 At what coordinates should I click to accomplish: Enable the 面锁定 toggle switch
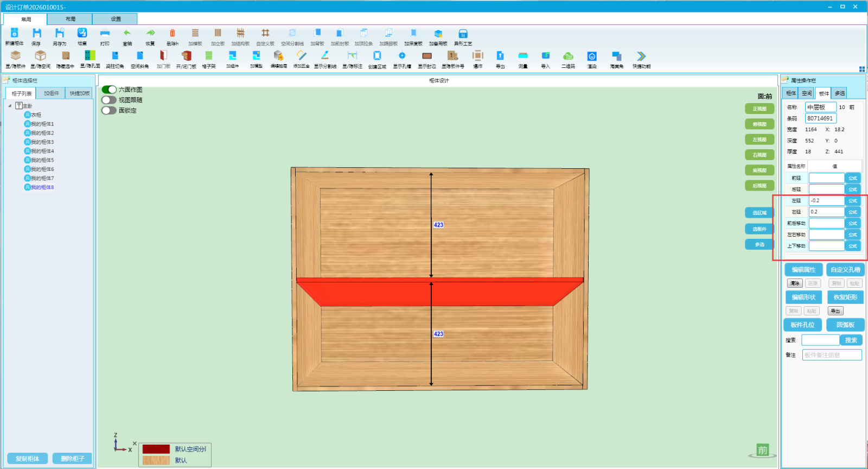tap(109, 110)
